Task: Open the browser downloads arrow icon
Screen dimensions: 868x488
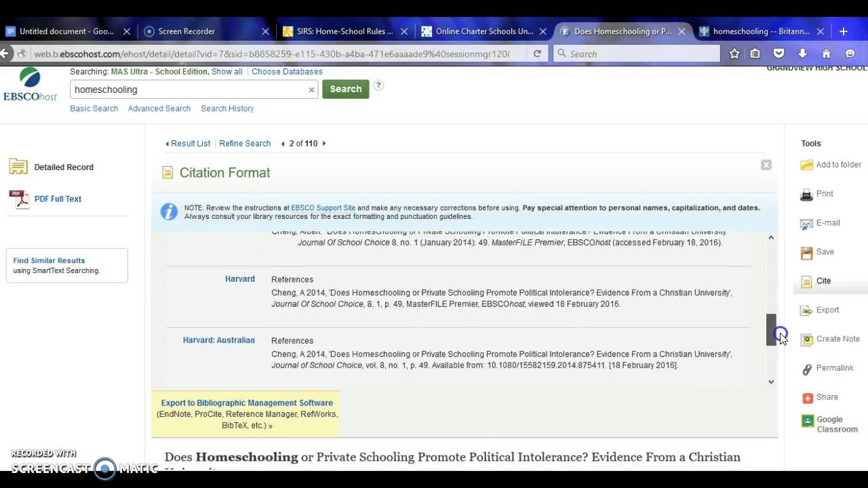Action: tap(802, 54)
